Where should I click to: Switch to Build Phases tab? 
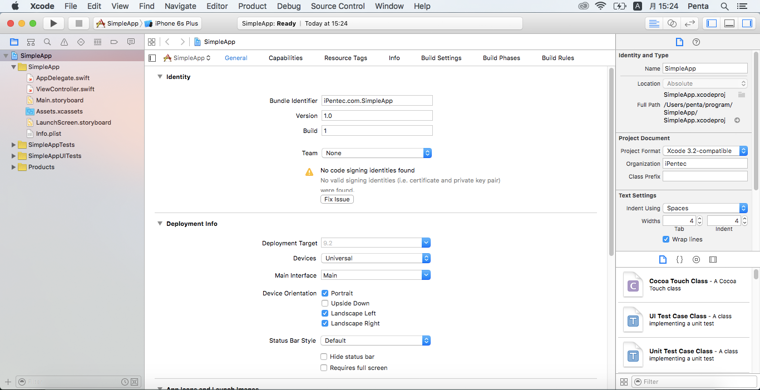point(501,58)
